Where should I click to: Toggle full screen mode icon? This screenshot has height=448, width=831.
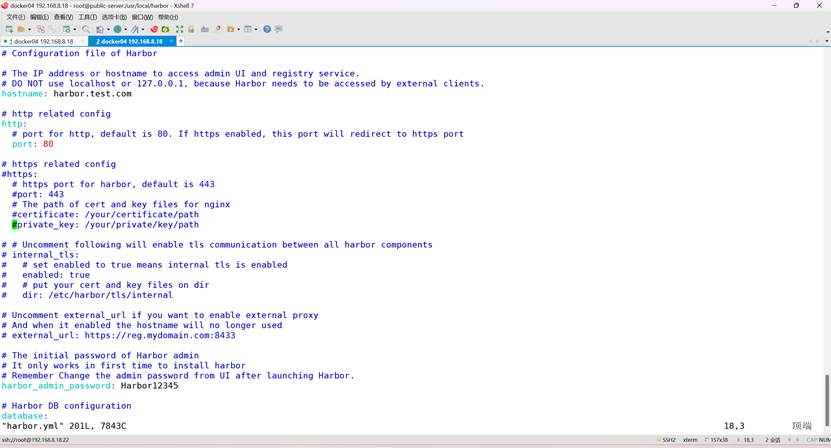point(179,29)
